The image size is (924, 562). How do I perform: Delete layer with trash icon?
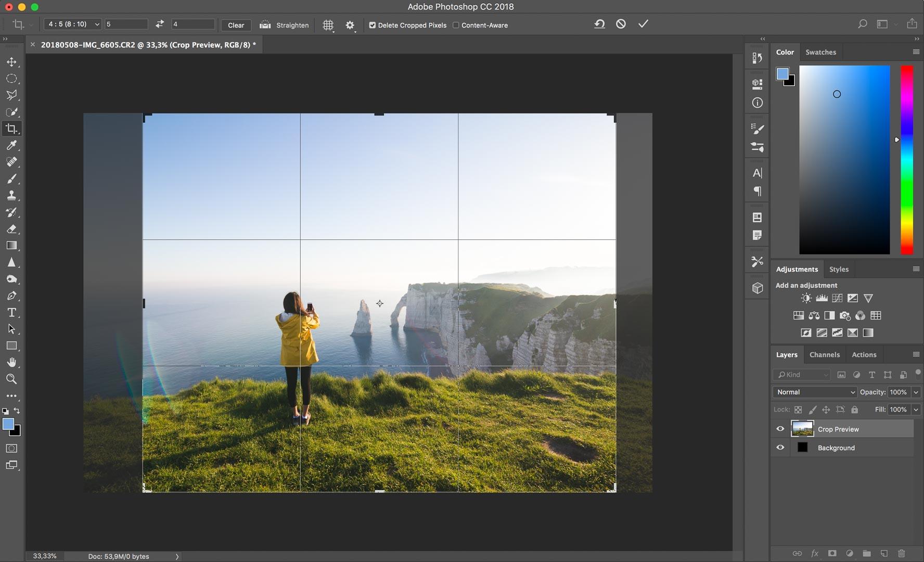tap(902, 554)
